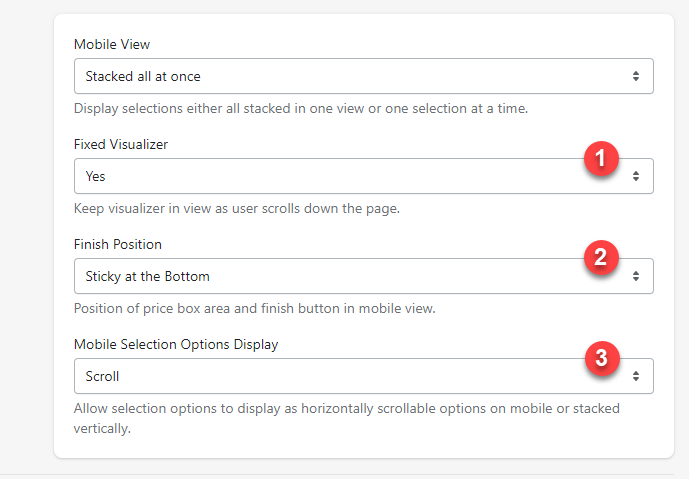Click the "Mobile Selection Options Display" label
689x479 pixels.
coord(176,344)
